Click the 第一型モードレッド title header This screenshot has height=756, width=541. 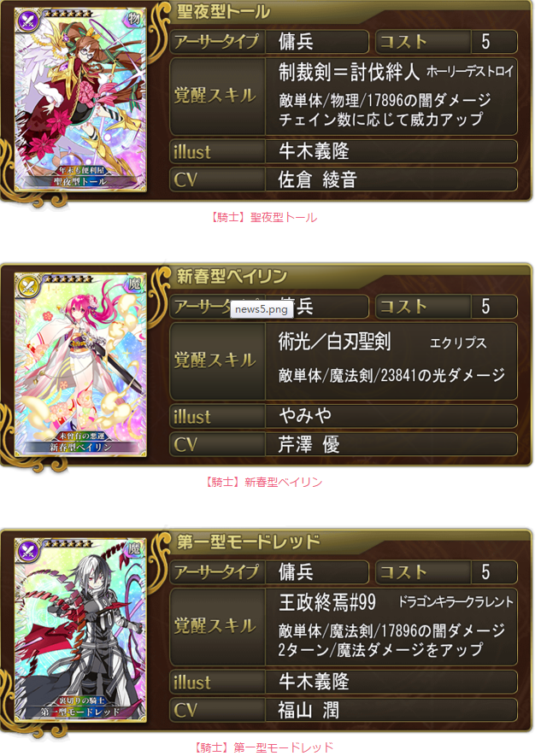click(249, 542)
